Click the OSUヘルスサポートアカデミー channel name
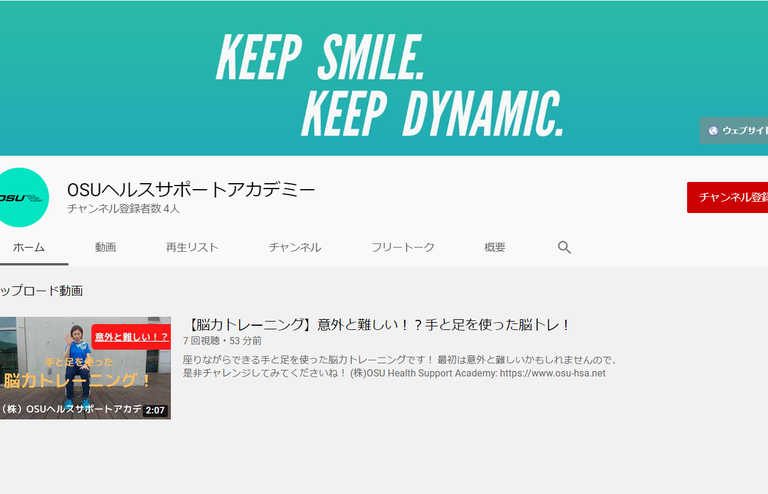768x494 pixels. click(191, 189)
